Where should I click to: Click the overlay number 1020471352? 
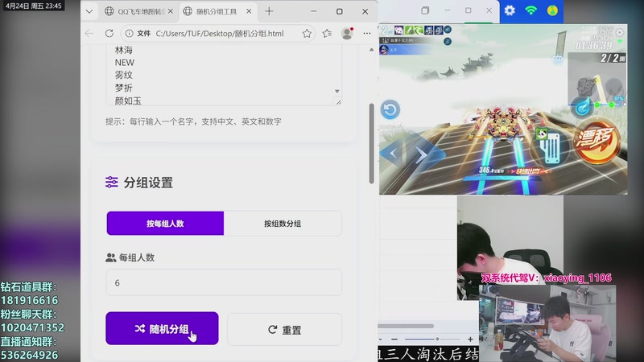[x=32, y=327]
